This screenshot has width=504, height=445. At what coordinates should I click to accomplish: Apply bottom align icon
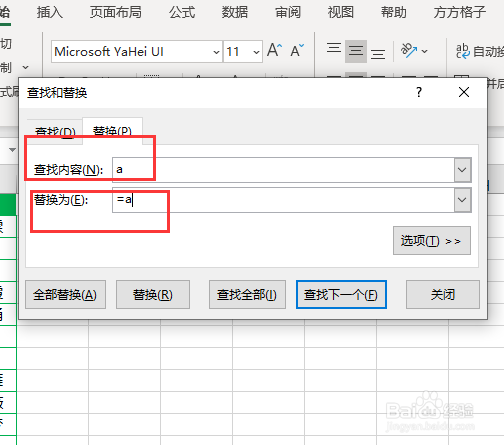(x=378, y=54)
